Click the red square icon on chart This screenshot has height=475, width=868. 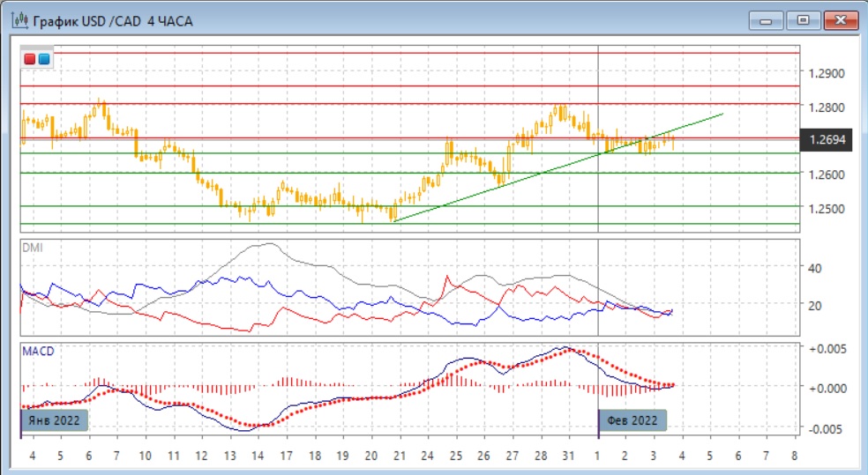[30, 59]
